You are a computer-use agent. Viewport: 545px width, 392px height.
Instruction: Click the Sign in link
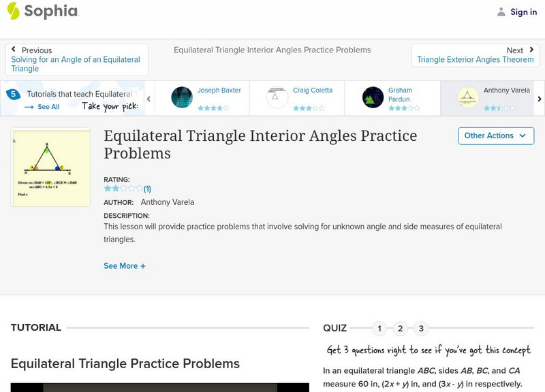[x=523, y=12]
